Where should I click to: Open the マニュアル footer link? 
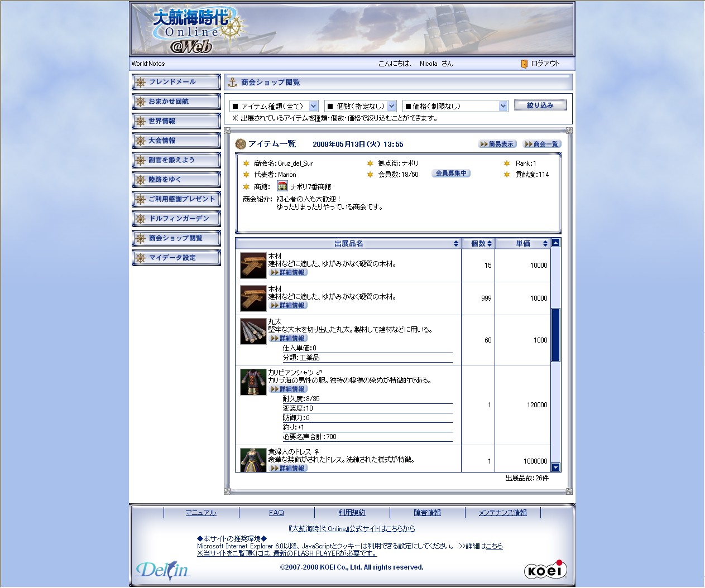(x=201, y=513)
